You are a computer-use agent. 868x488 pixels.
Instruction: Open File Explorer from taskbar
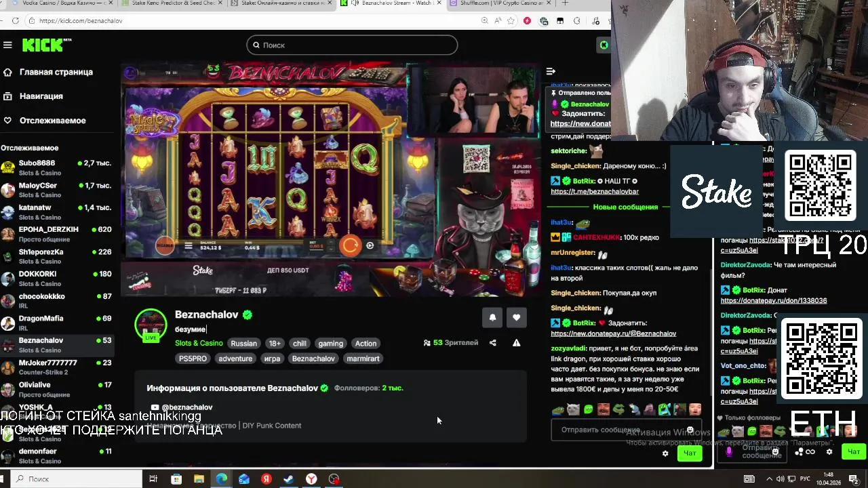click(x=199, y=479)
